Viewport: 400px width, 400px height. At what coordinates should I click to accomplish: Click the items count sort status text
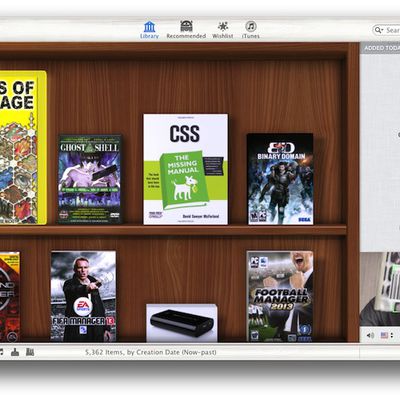click(151, 352)
